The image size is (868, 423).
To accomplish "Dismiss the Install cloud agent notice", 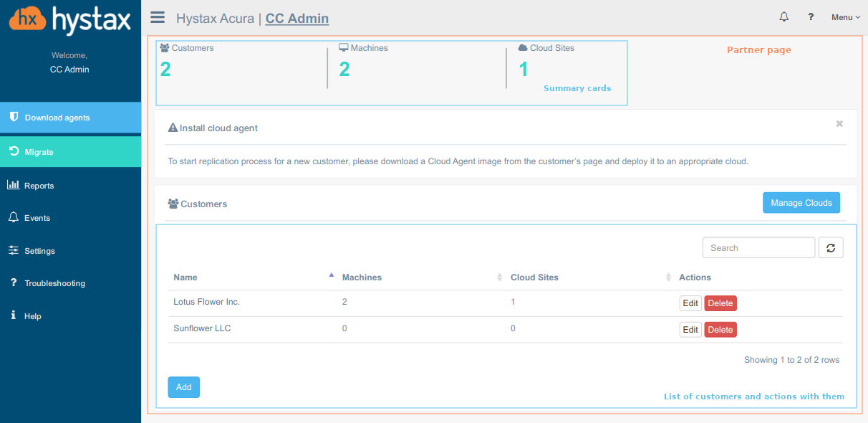I will 839,124.
